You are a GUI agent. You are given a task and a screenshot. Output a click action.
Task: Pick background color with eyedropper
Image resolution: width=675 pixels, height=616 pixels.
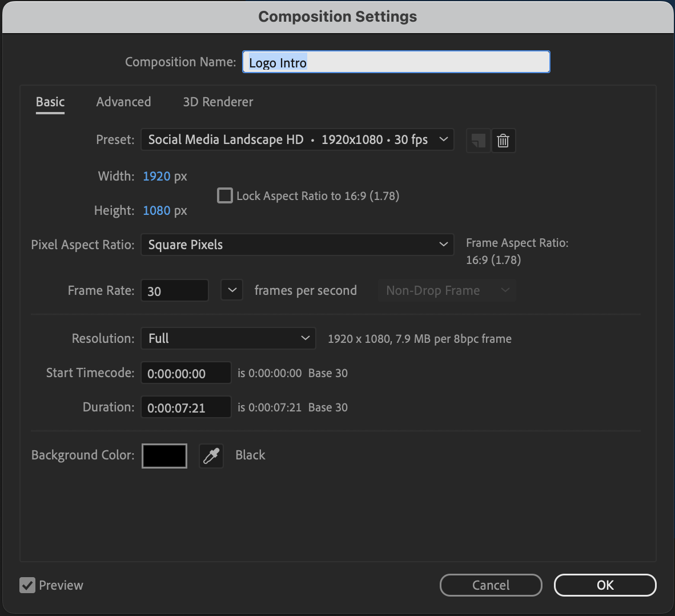point(211,456)
